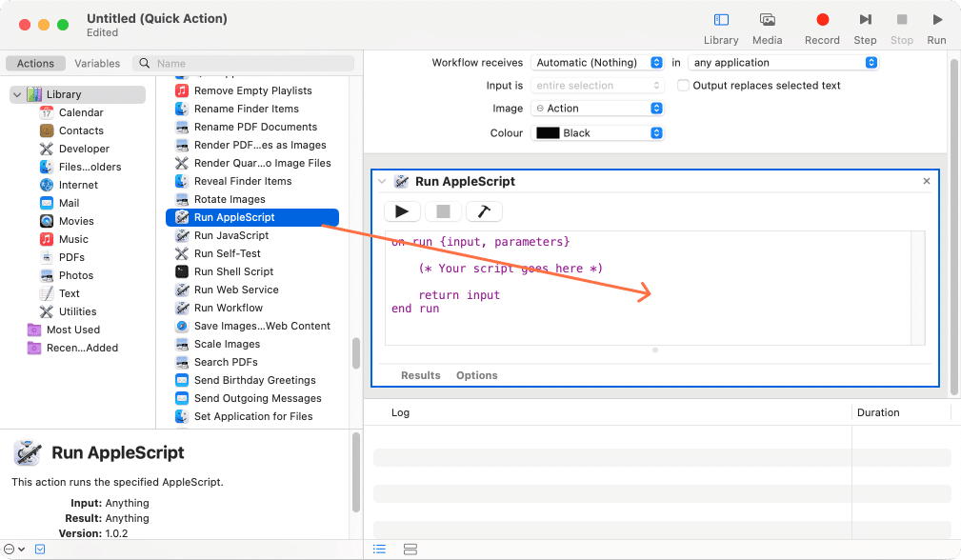Open the any application dropdown

pos(783,63)
